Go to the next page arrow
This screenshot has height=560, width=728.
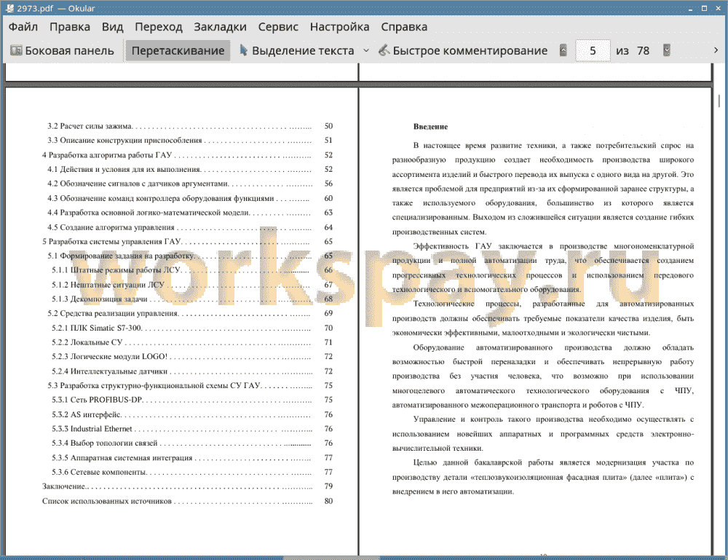coord(667,50)
